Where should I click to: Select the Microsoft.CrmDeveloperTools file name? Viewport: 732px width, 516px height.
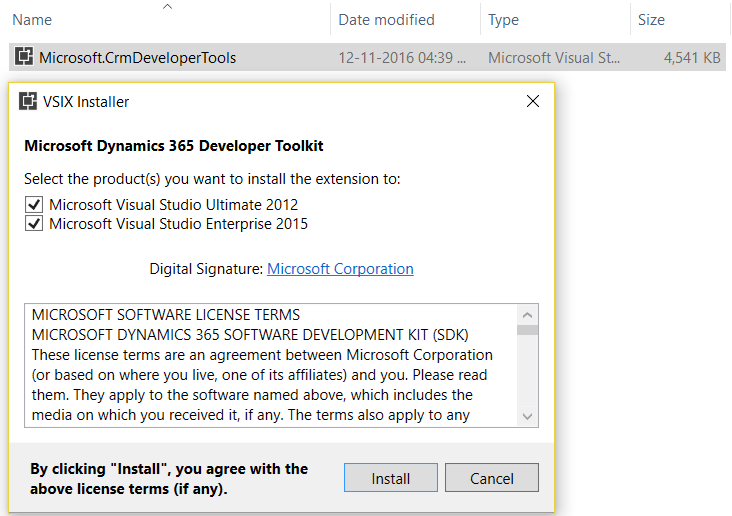pos(137,58)
